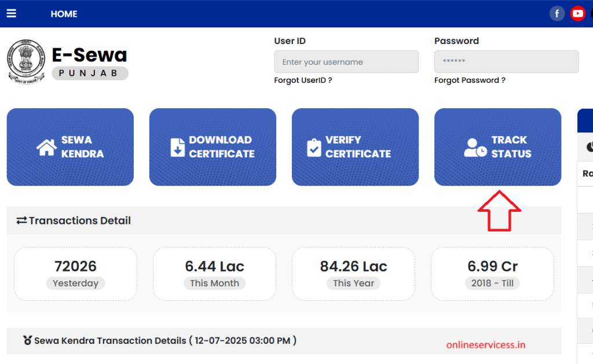Screen dimensions: 593x364
Task: Click the Forgot UserID link
Action: (303, 80)
